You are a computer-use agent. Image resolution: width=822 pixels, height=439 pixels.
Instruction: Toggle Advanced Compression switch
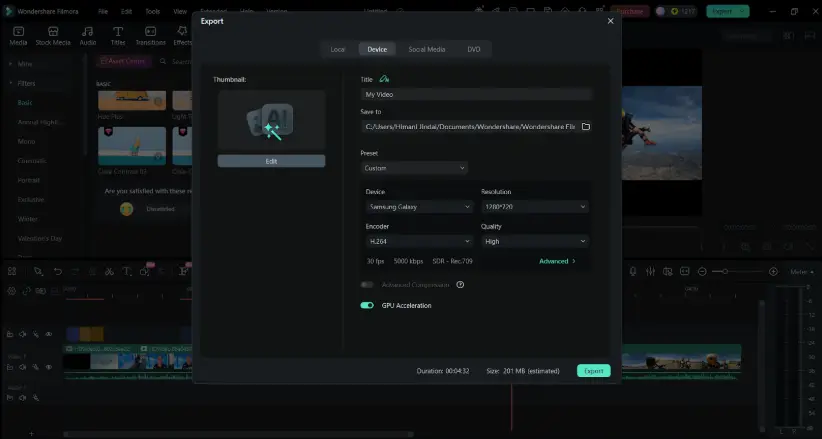click(367, 285)
